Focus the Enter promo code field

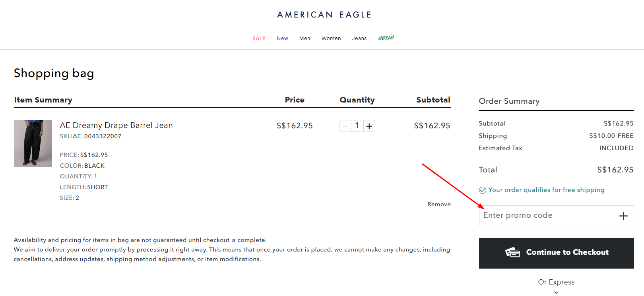pos(547,215)
